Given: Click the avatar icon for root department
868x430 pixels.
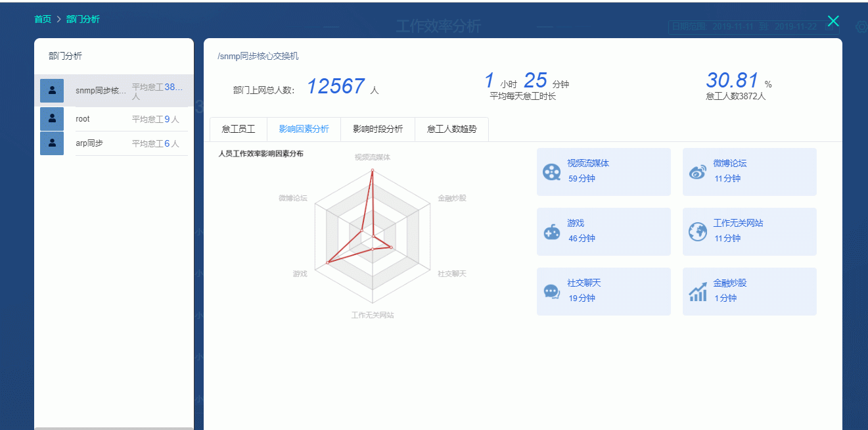Looking at the screenshot, I should (x=52, y=119).
